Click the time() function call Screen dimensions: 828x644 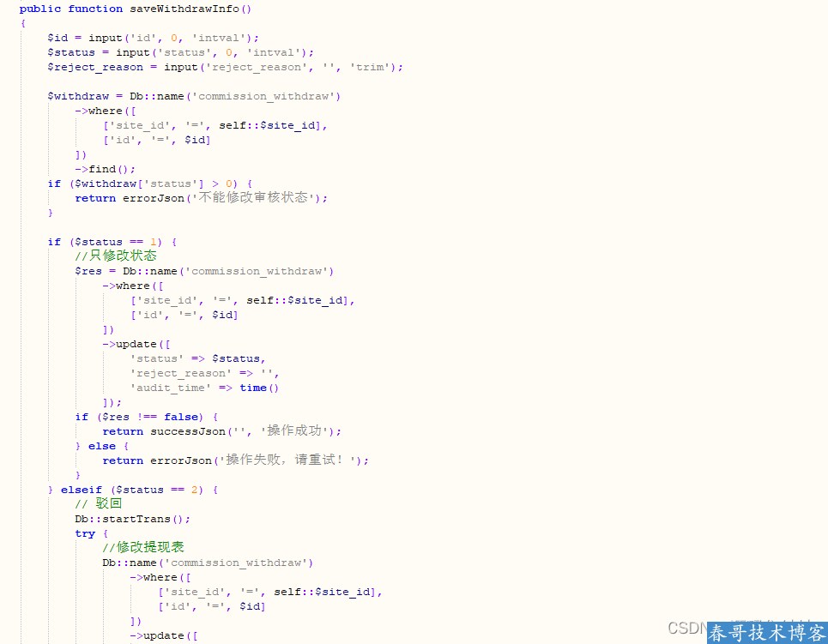tap(259, 388)
